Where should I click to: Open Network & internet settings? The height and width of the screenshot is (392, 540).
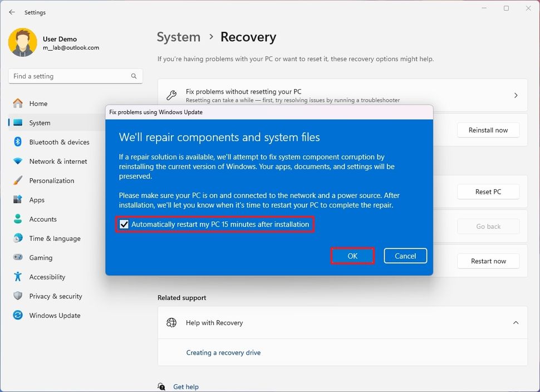tap(17, 161)
